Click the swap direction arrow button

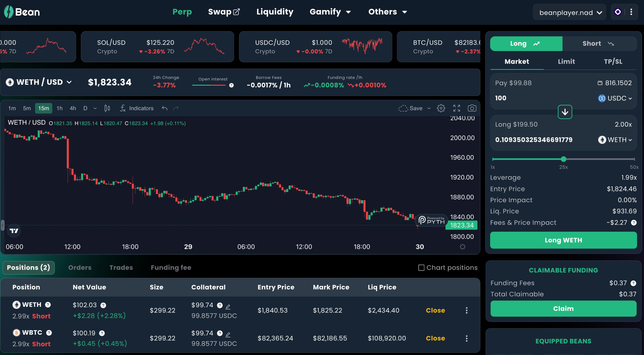[565, 112]
